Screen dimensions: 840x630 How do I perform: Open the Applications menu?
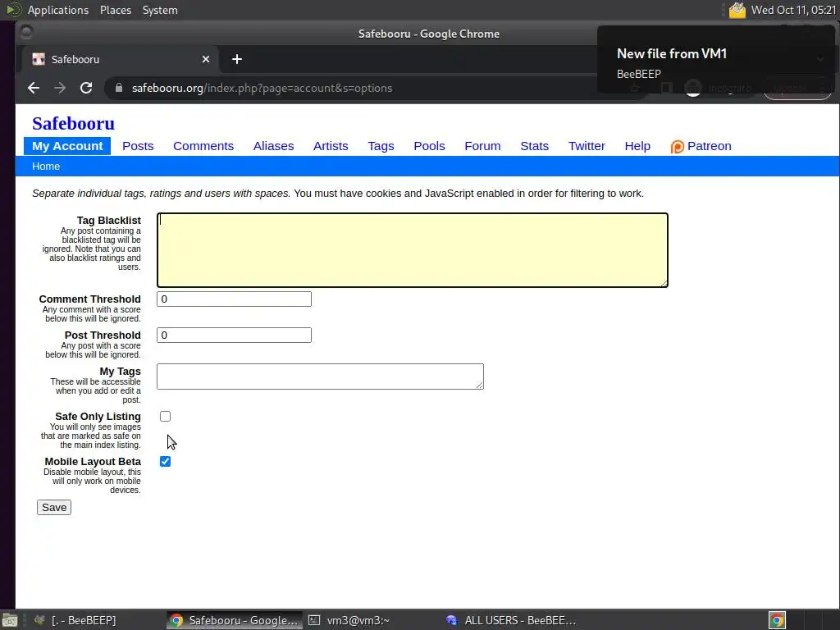pyautogui.click(x=58, y=10)
